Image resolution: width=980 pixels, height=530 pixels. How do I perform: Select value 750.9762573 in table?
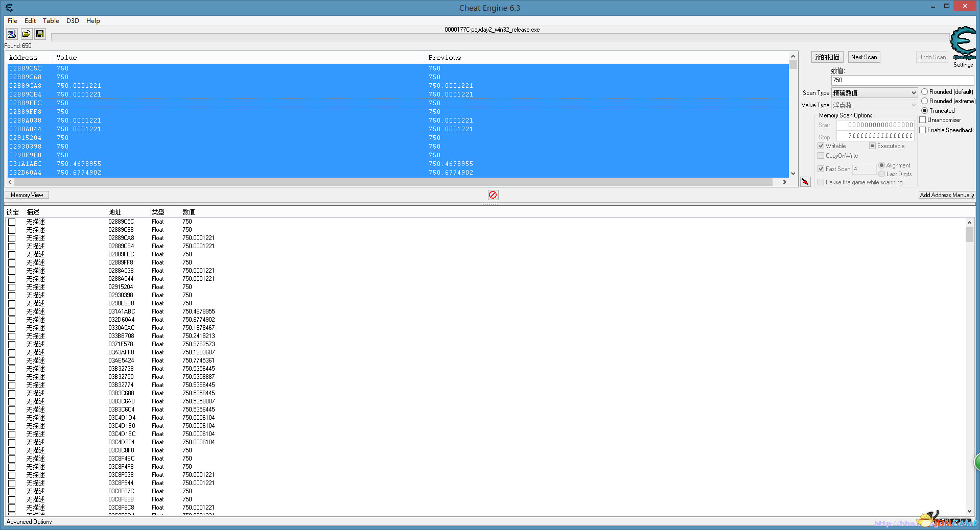pos(199,344)
